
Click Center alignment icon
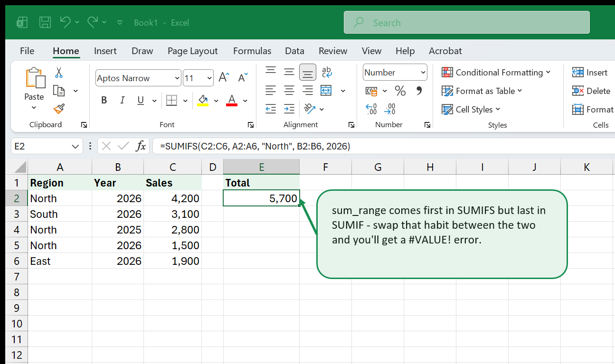pyautogui.click(x=289, y=90)
